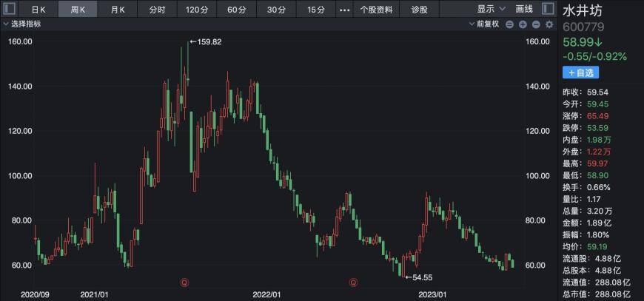
Task: Click the 2023/01 date axis label
Action: pyautogui.click(x=432, y=295)
